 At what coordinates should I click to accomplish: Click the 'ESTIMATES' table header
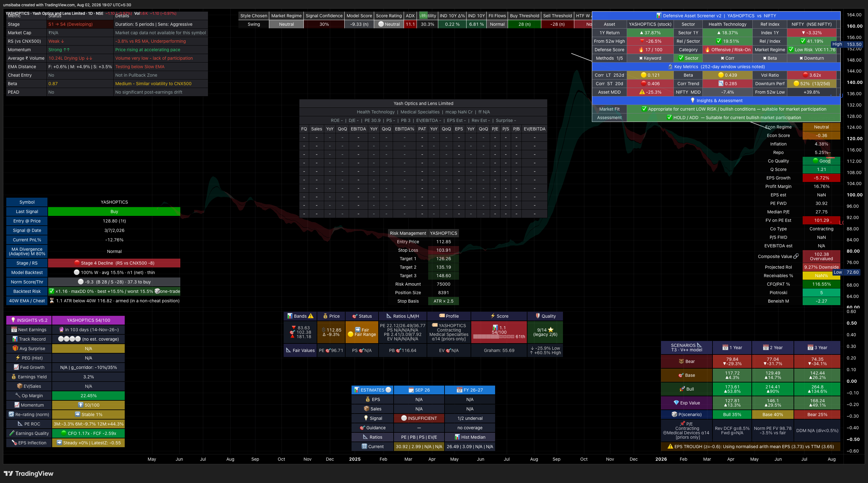pos(372,390)
